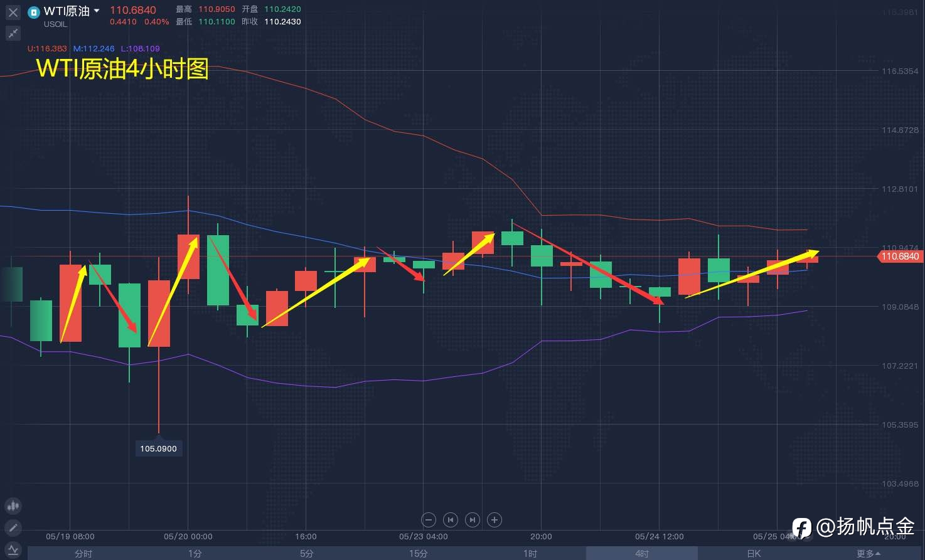
Task: Click the middle band label M:112.246
Action: pyautogui.click(x=94, y=48)
